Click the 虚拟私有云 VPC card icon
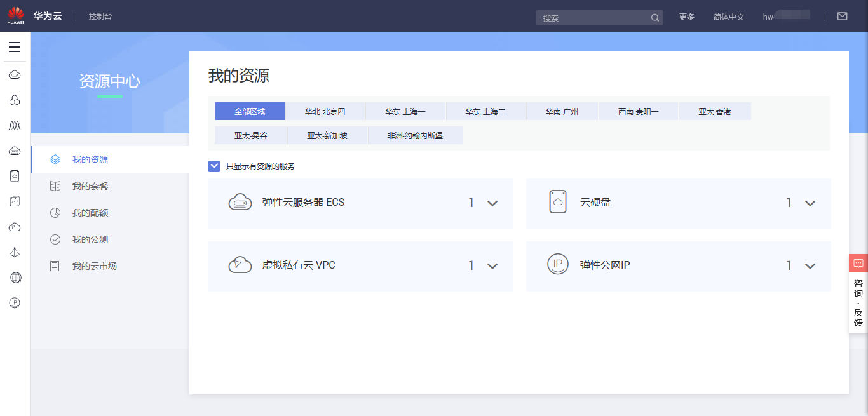The width and height of the screenshot is (868, 416). 240,264
